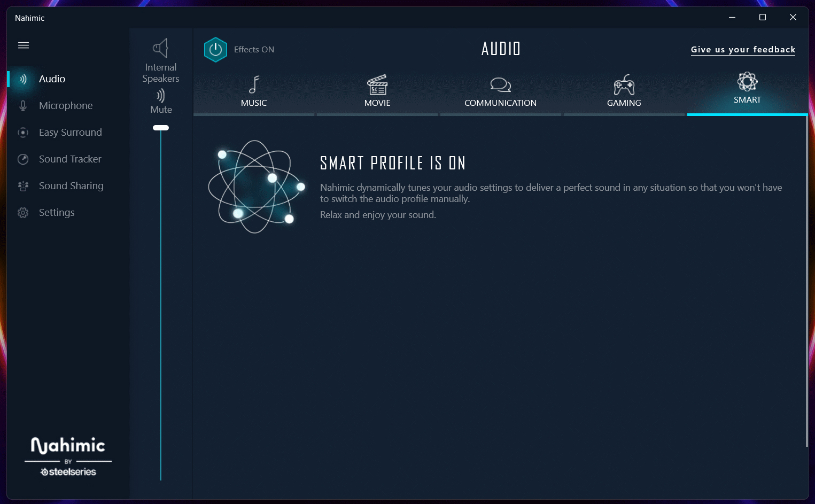The height and width of the screenshot is (504, 815).
Task: Maximize the Nahimic window
Action: [763, 18]
